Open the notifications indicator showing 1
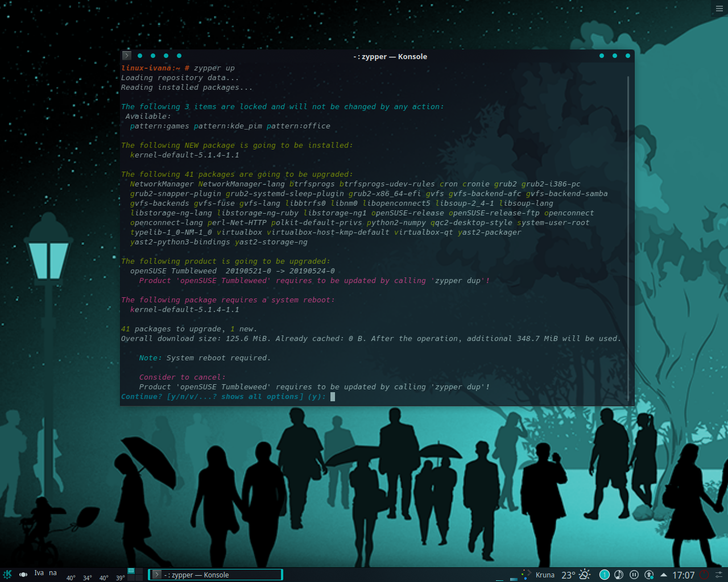This screenshot has width=728, height=582. click(605, 575)
